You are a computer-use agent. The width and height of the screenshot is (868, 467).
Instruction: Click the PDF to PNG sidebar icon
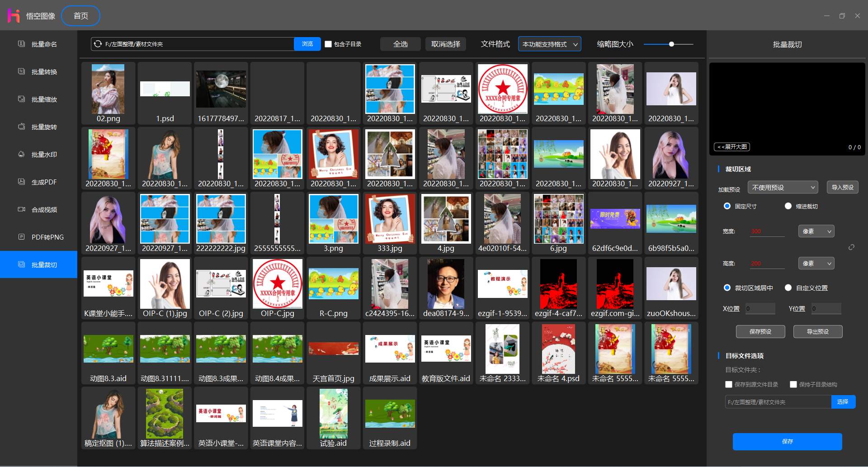[x=21, y=237]
